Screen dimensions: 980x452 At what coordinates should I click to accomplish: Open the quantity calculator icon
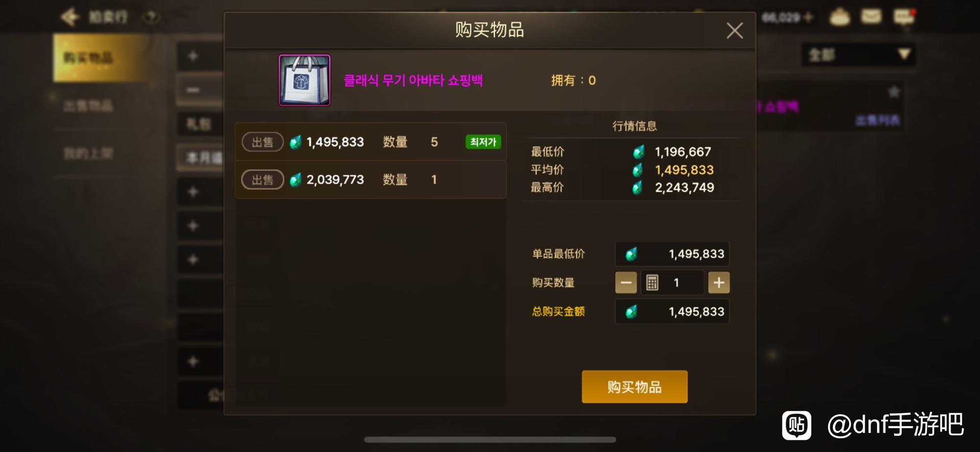652,283
